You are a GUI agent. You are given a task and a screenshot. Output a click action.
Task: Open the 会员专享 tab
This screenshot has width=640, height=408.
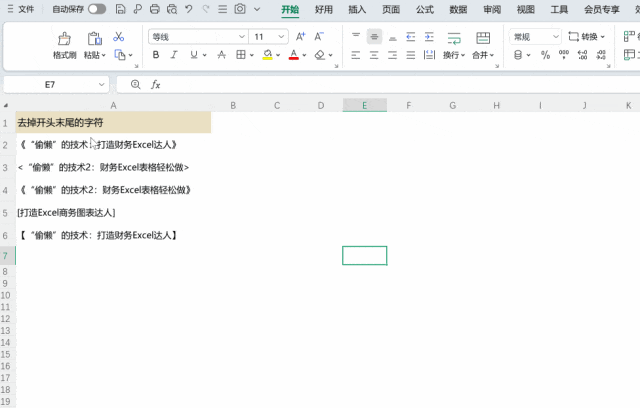point(602,9)
